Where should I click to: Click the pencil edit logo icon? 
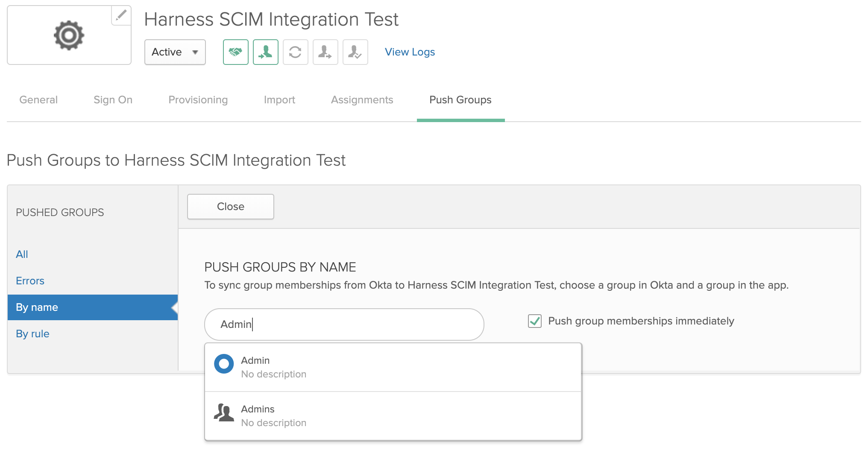click(121, 15)
